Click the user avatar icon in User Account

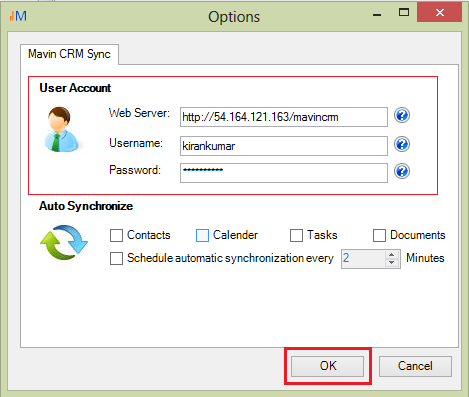61,129
